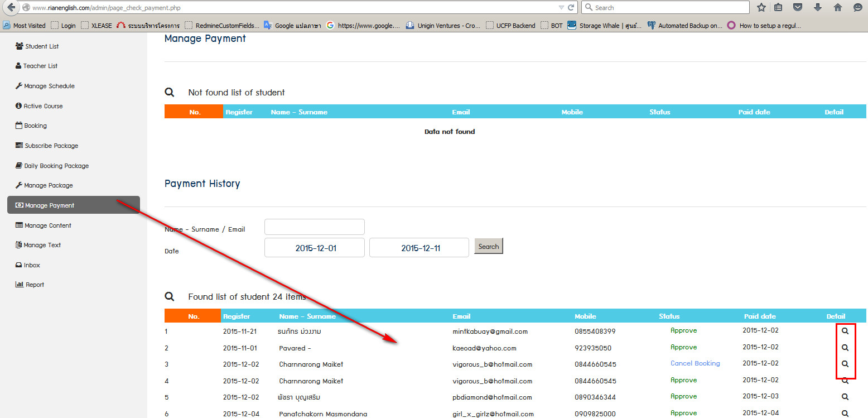
Task: Click the end date field 2015-12-11
Action: (419, 248)
